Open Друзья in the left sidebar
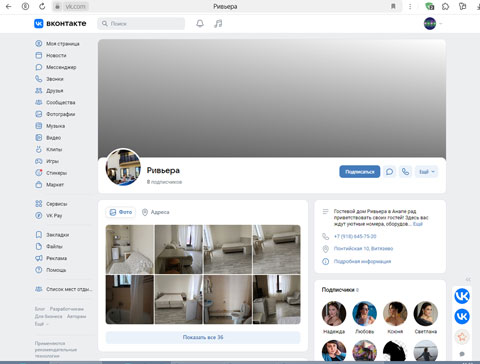The width and height of the screenshot is (480, 364). pyautogui.click(x=49, y=91)
